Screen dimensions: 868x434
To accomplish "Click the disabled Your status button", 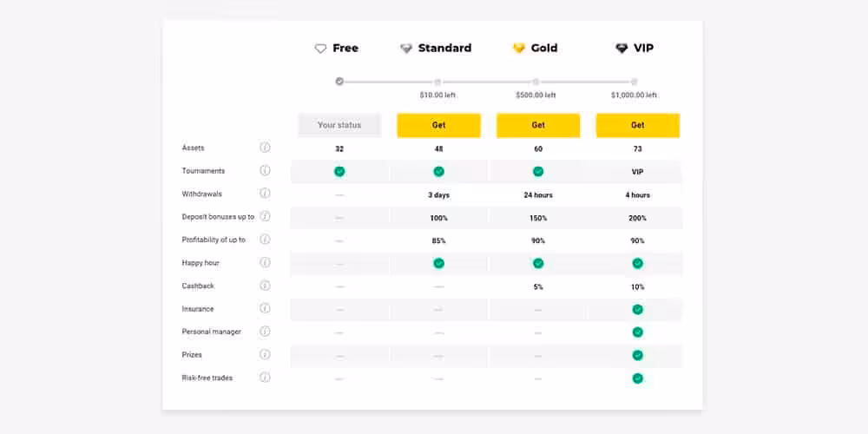I will pos(339,125).
